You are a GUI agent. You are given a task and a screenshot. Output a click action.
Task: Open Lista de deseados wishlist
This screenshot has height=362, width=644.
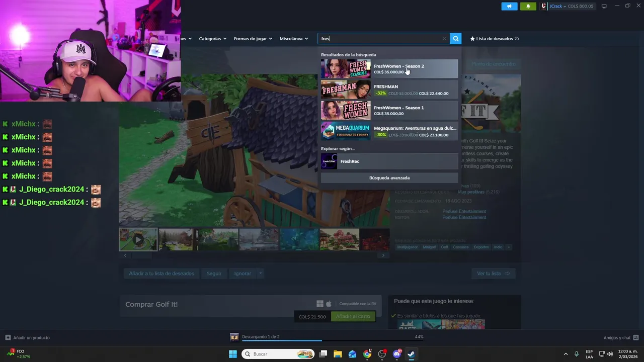coord(494,39)
